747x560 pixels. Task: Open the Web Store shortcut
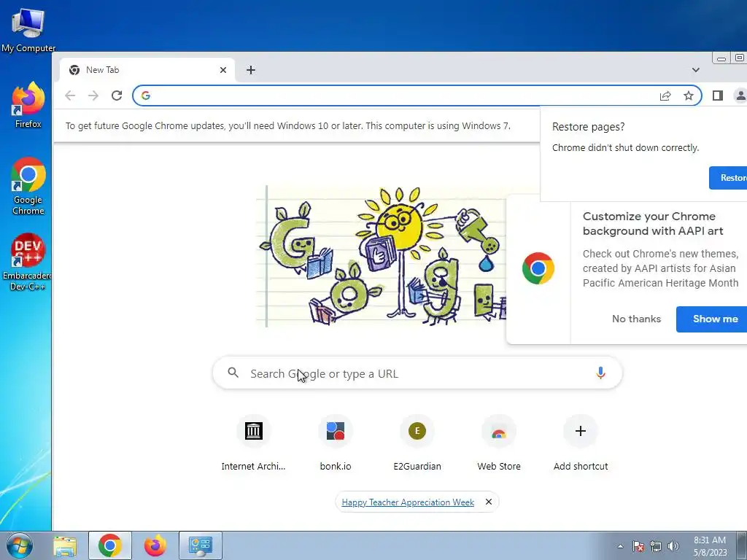(499, 443)
